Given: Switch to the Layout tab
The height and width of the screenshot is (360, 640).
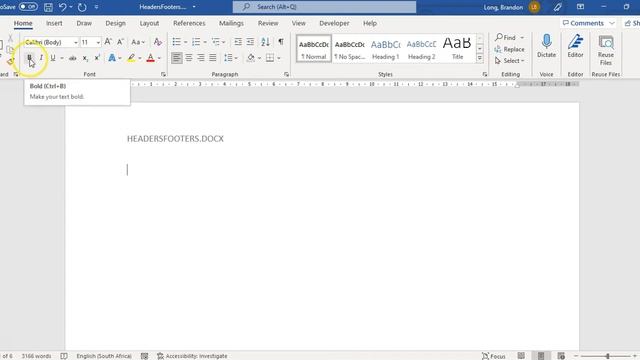Looking at the screenshot, I should pyautogui.click(x=149, y=23).
